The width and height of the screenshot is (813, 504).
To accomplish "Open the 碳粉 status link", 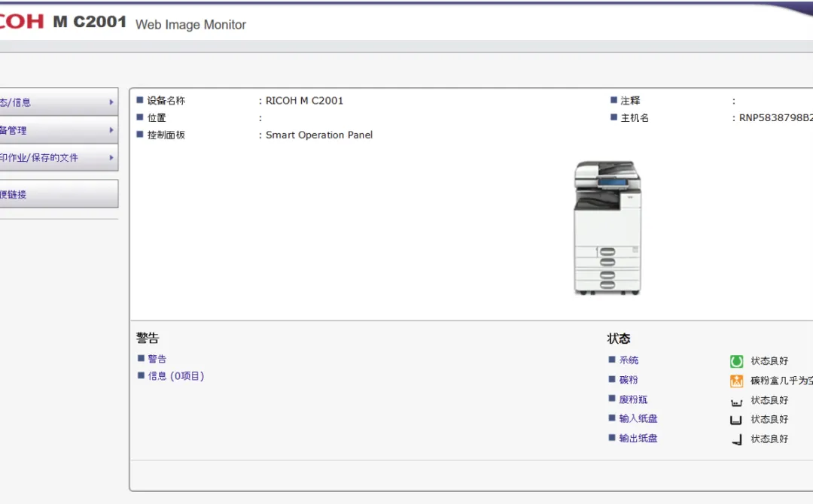I will tap(629, 380).
